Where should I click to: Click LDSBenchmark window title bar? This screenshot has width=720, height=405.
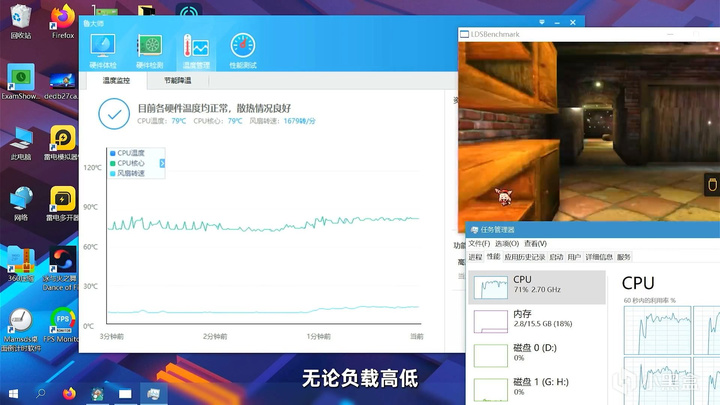[589, 34]
